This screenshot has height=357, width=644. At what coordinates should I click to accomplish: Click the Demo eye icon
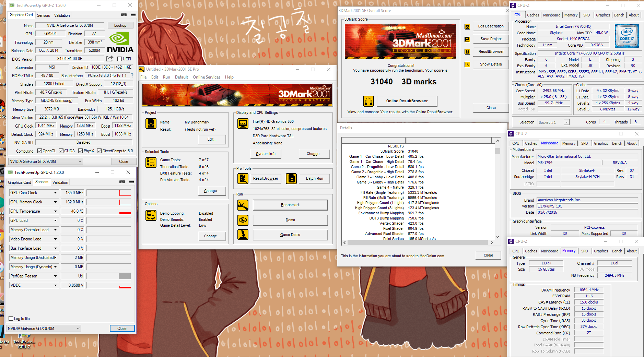click(243, 220)
